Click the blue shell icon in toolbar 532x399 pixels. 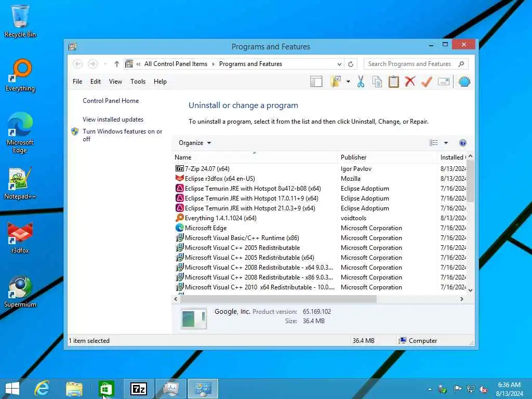coord(464,82)
